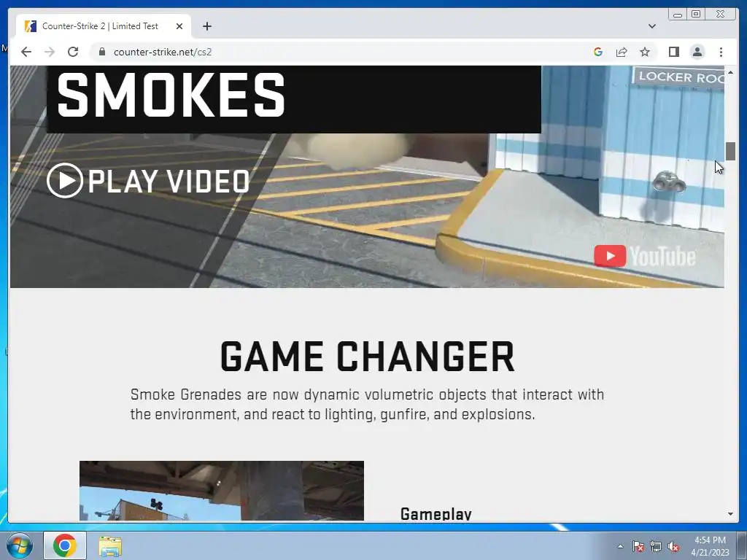The width and height of the screenshot is (747, 560).
Task: Go back to the previous page
Action: point(26,52)
